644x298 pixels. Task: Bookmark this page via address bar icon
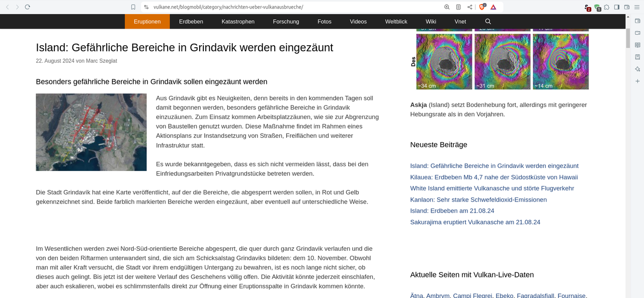click(133, 7)
